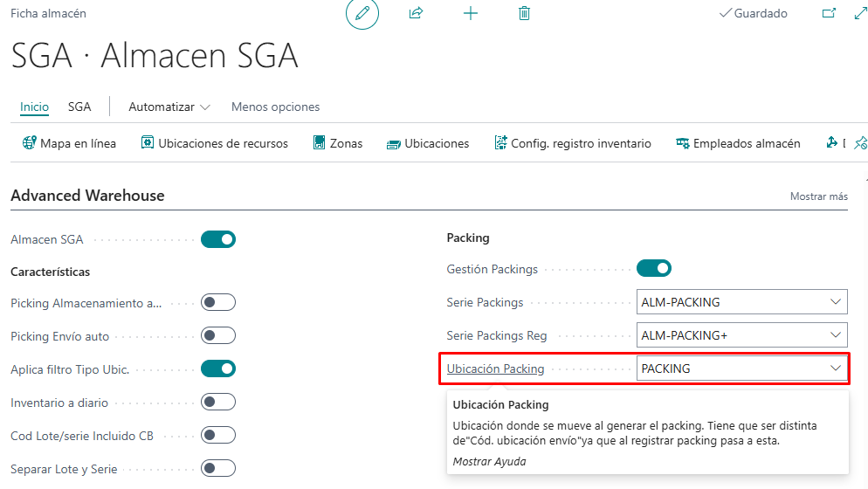This screenshot has width=868, height=489.
Task: Click Mostrar Ayuda in tooltip
Action: (x=489, y=461)
